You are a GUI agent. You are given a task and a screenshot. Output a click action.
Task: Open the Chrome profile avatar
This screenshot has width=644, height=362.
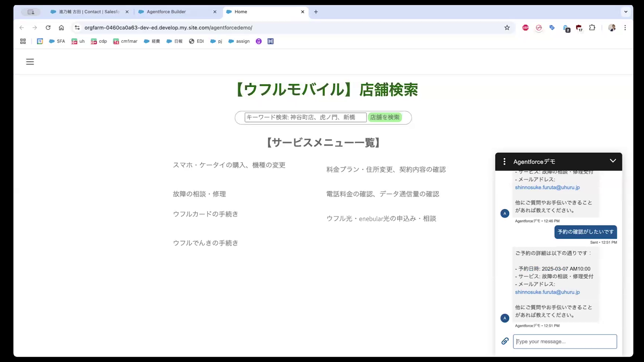[612, 28]
